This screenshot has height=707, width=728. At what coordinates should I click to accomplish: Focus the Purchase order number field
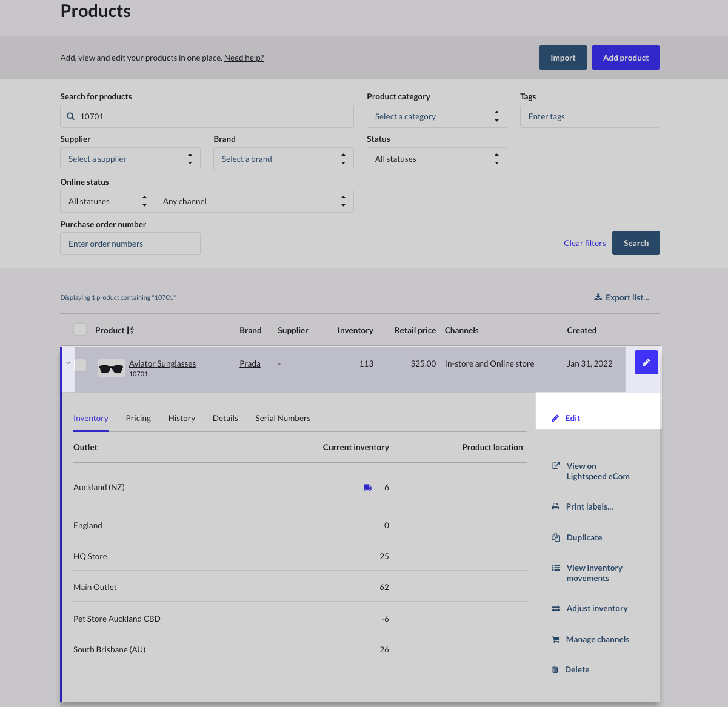coord(130,244)
